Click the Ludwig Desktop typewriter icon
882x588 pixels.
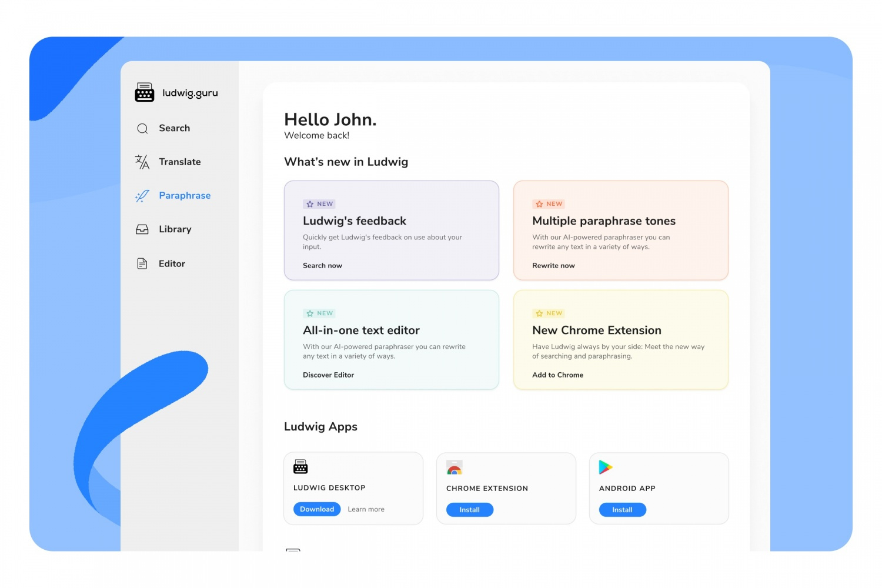(x=300, y=467)
